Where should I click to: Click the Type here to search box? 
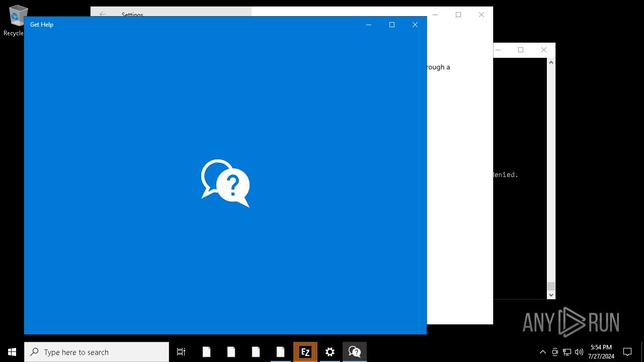pos(97,352)
